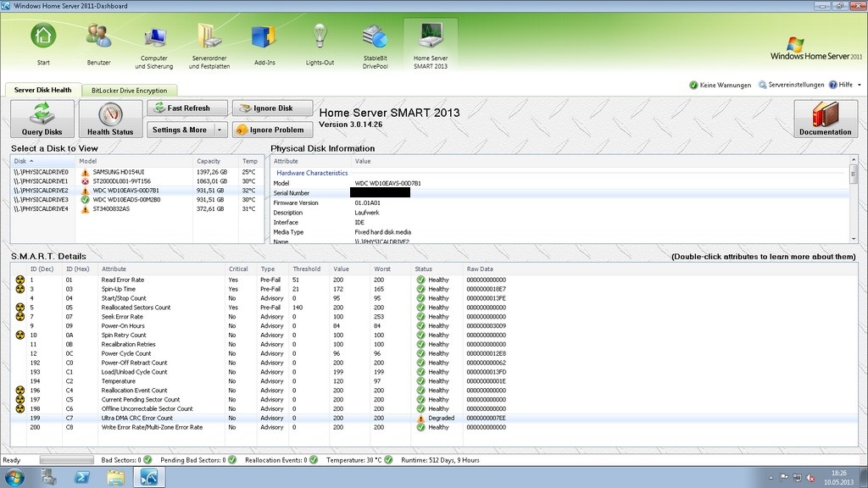The width and height of the screenshot is (868, 488).
Task: Click the Ignore Disk button
Action: 272,108
